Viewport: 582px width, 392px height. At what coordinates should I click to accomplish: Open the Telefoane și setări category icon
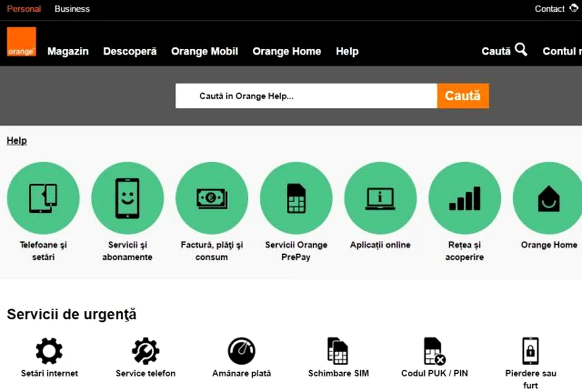[x=43, y=198]
